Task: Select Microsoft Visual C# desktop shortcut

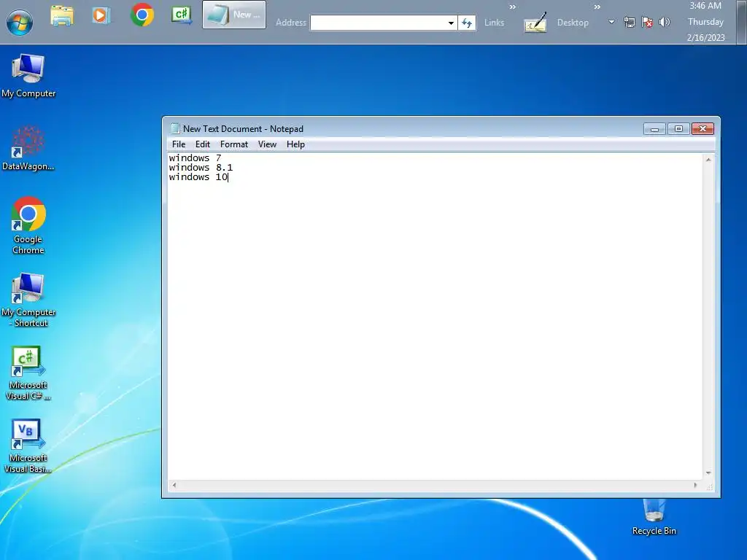Action: coord(28,373)
